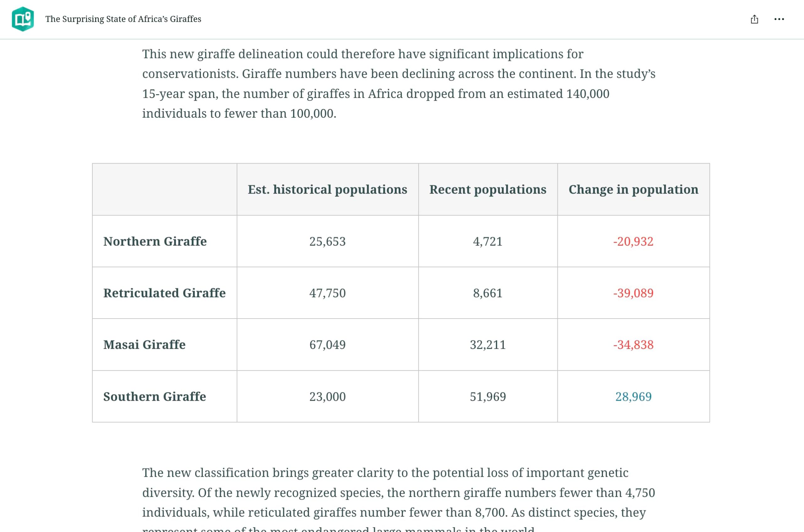Viewport: 804px width, 532px height.
Task: Click the red -20,932 change value
Action: (633, 242)
